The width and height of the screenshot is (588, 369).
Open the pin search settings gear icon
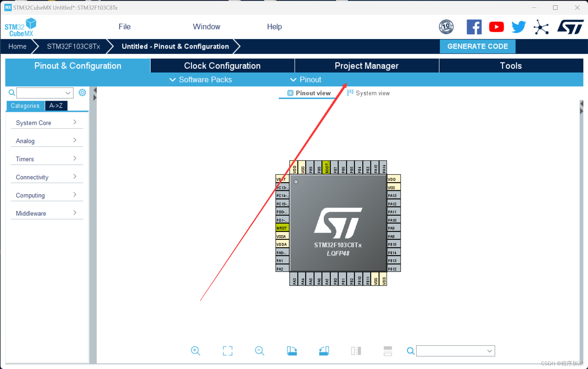(82, 92)
